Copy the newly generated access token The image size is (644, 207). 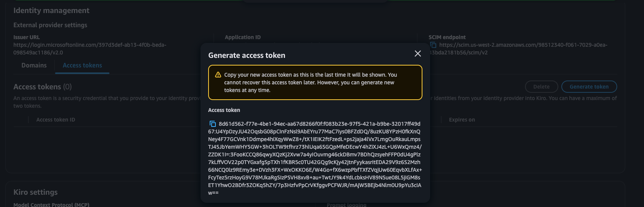pyautogui.click(x=213, y=124)
